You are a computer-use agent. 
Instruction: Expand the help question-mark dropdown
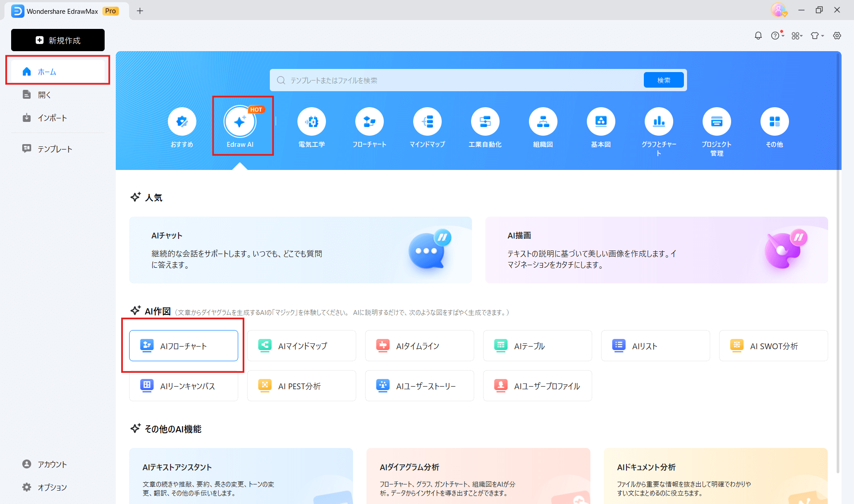[x=777, y=36]
